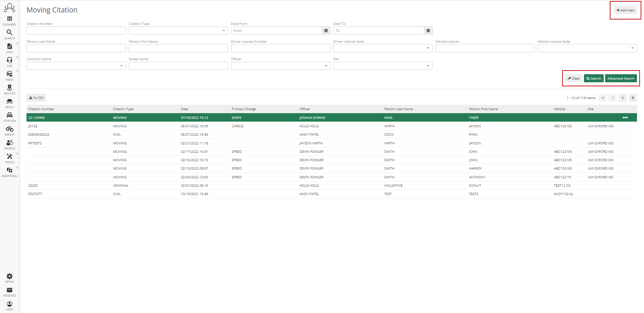Open actions menu on citation 22-123456
The width and height of the screenshot is (644, 313).
click(x=625, y=118)
